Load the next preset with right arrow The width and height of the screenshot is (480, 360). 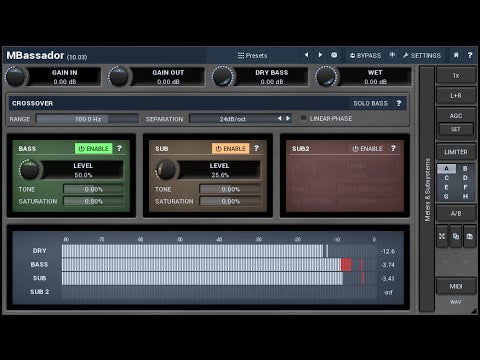pos(320,55)
